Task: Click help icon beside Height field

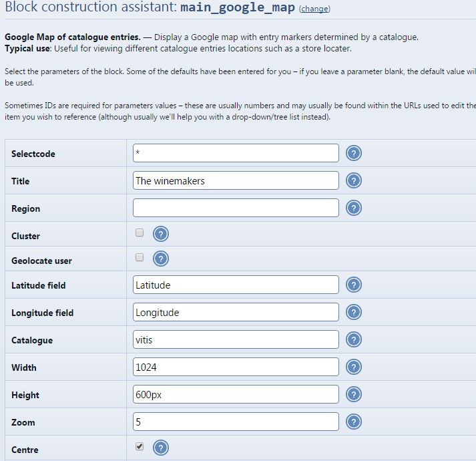Action: (354, 395)
